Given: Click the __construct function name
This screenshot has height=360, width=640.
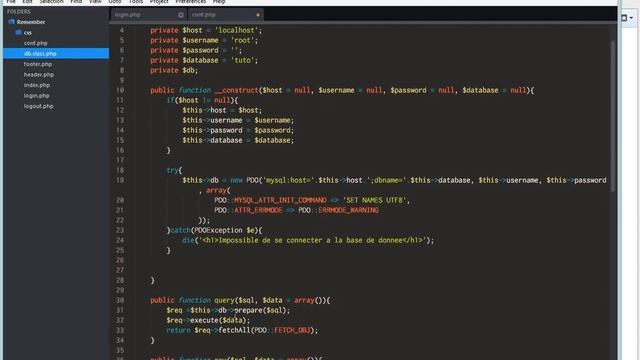Looking at the screenshot, I should 236,90.
